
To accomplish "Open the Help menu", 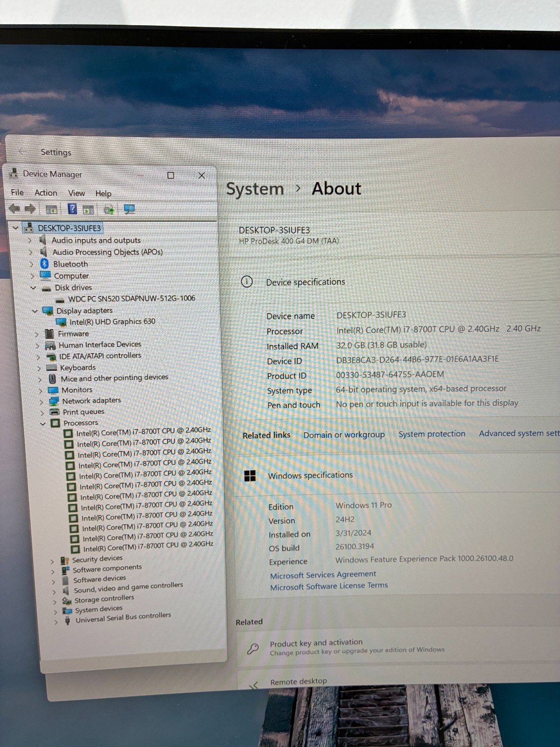I will click(103, 193).
